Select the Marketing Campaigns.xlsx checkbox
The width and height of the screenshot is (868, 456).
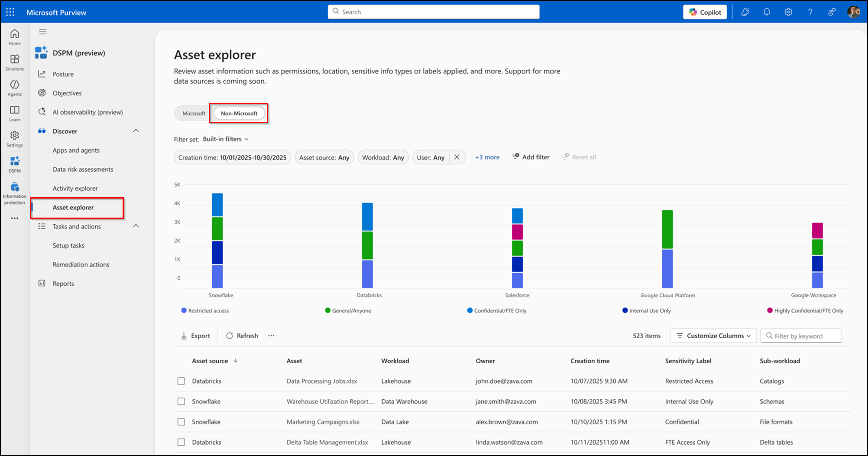[x=181, y=422]
